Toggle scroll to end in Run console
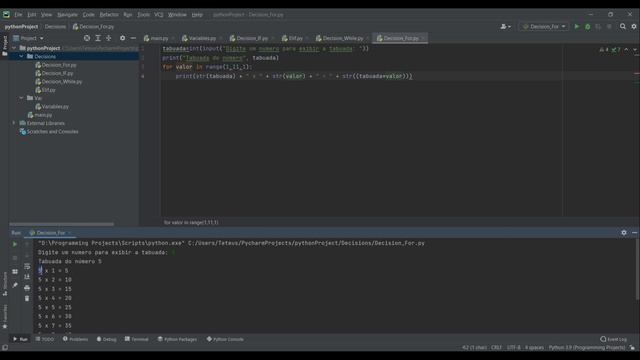This screenshot has height=360, width=640. click(27, 277)
